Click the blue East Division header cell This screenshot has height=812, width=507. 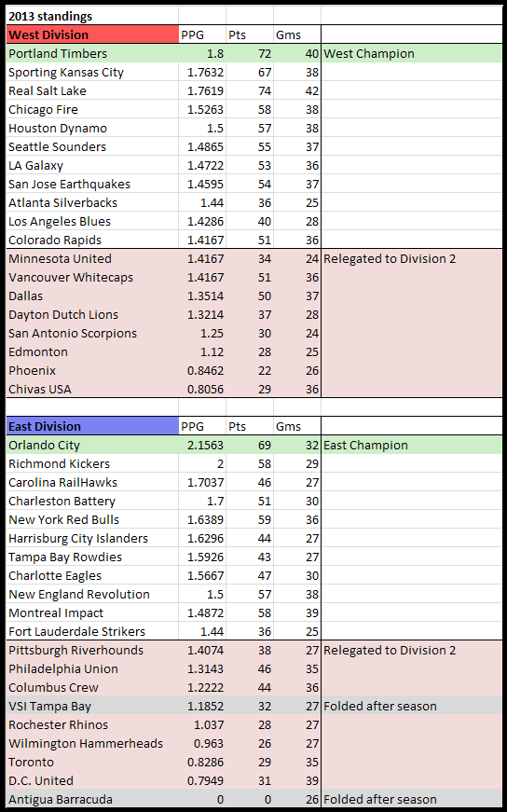pyautogui.click(x=92, y=426)
